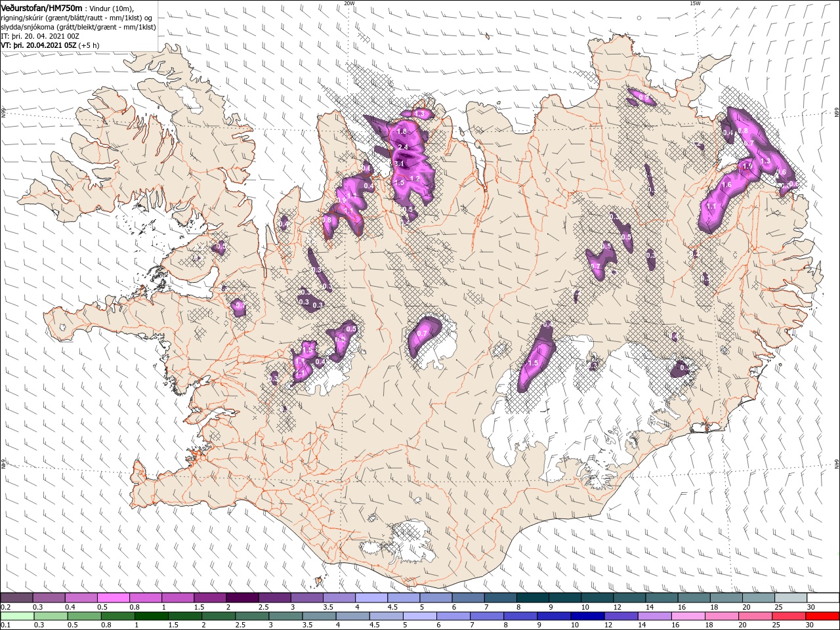The height and width of the screenshot is (630, 840).
Task: Click the 1.2 snowfall value on the map
Action: point(414,178)
